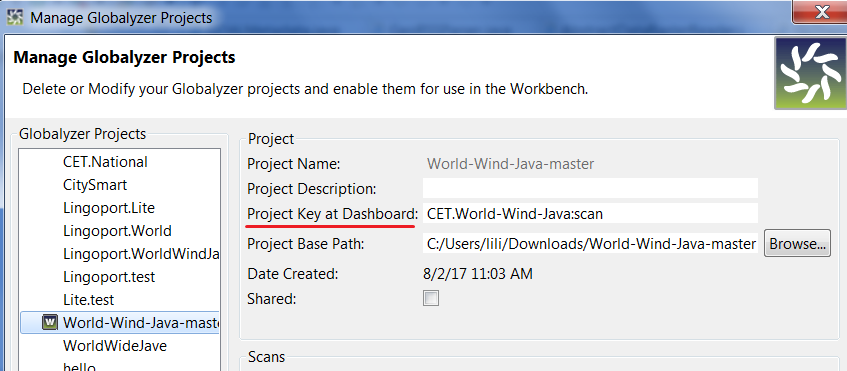Click the Project Key at Dashboard label
Screen dimensions: 847x371
click(332, 214)
